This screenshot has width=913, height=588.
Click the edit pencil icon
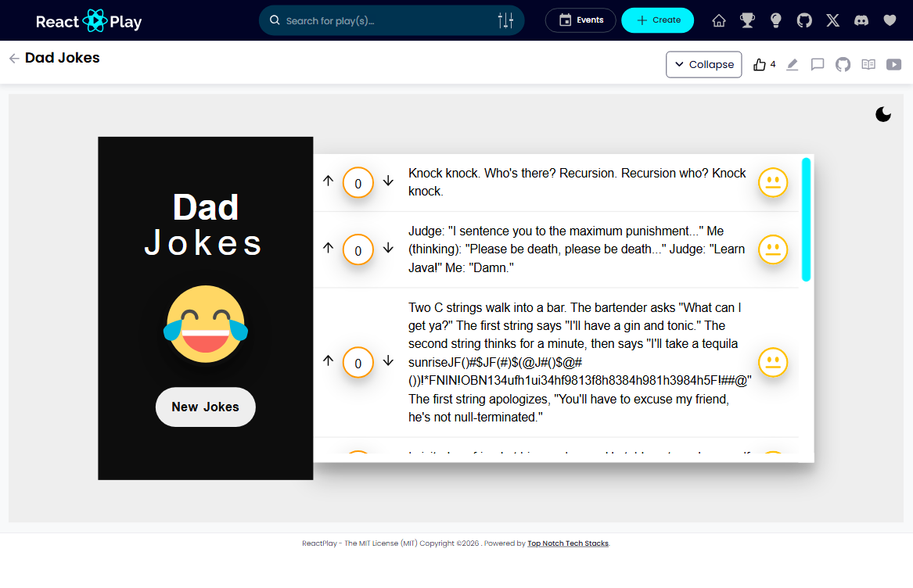tap(792, 64)
